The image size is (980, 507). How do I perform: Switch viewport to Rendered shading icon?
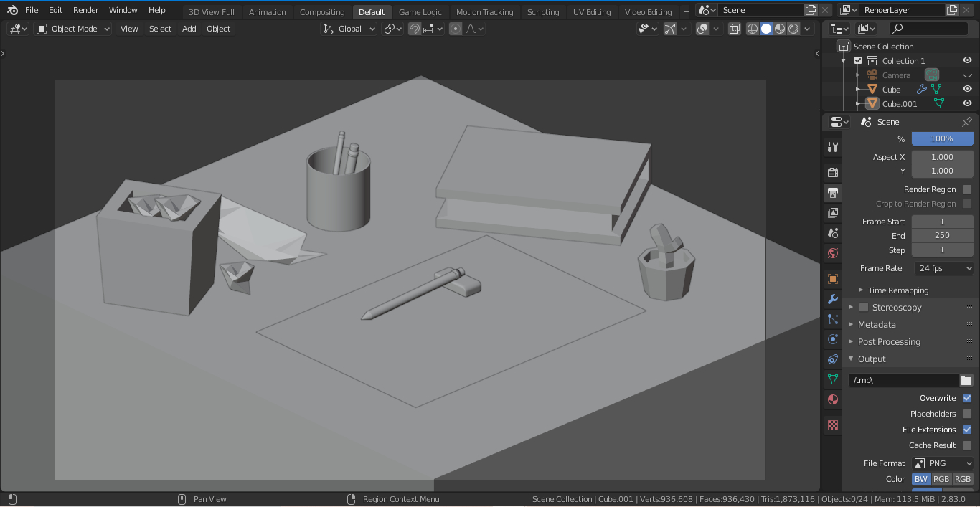pos(793,29)
